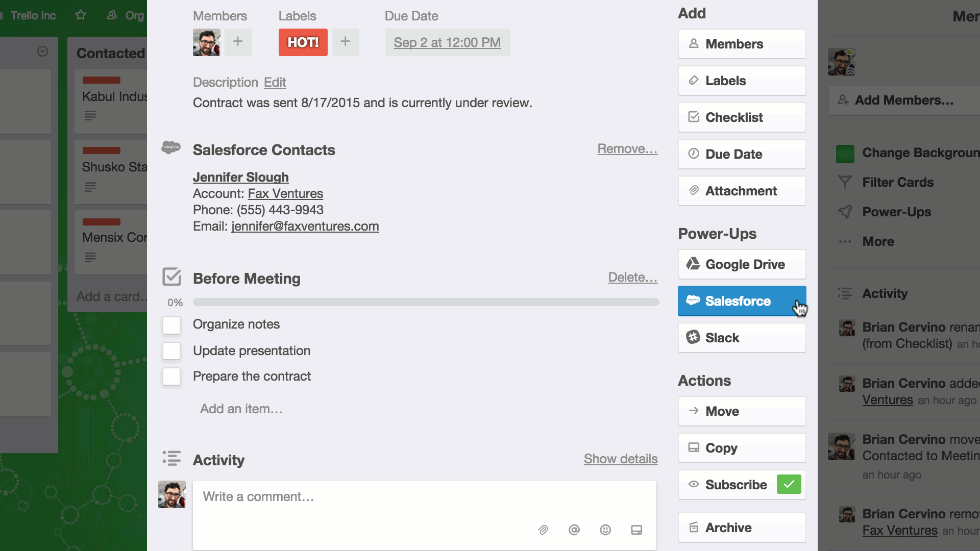Click the checklist progress bar
This screenshot has height=551, width=980.
tap(426, 302)
